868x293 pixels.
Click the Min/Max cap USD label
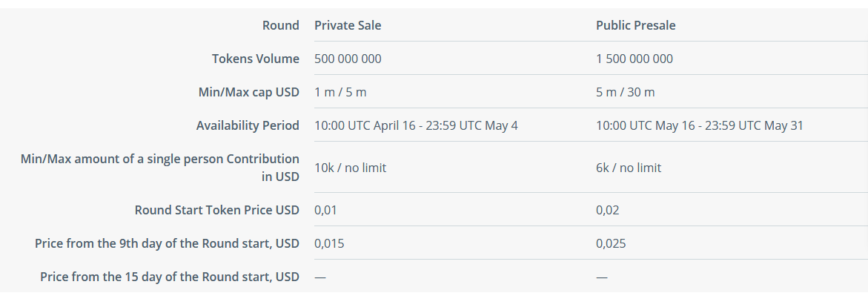tap(248, 92)
